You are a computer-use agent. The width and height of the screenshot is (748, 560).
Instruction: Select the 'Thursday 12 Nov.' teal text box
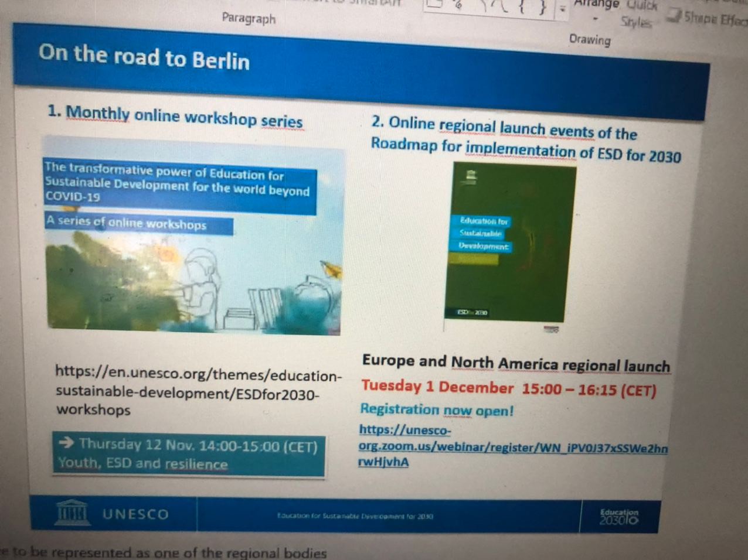pyautogui.click(x=188, y=455)
